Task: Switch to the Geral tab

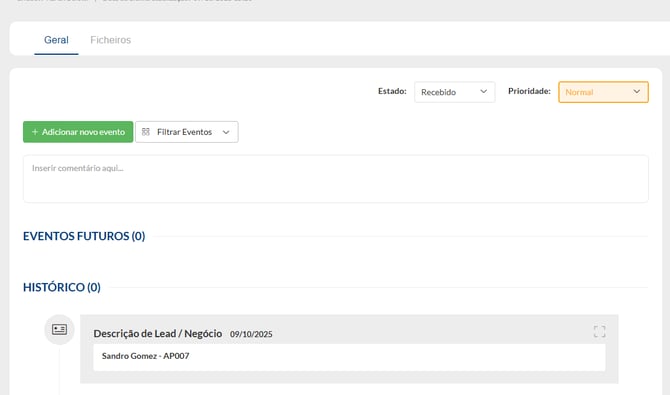Action: [x=56, y=40]
